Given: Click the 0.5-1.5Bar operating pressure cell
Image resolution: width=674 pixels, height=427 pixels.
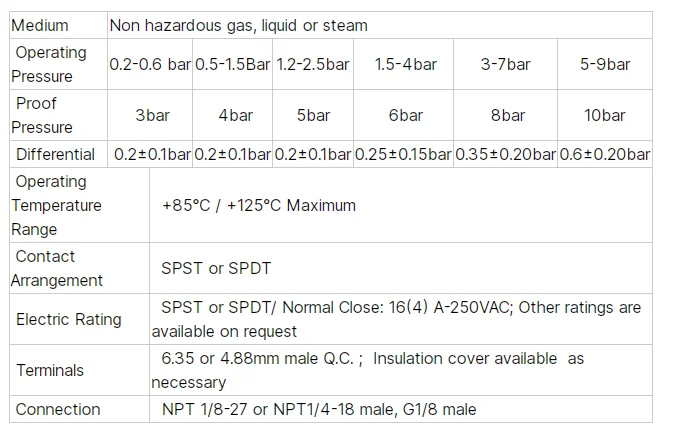Looking at the screenshot, I should [x=232, y=64].
